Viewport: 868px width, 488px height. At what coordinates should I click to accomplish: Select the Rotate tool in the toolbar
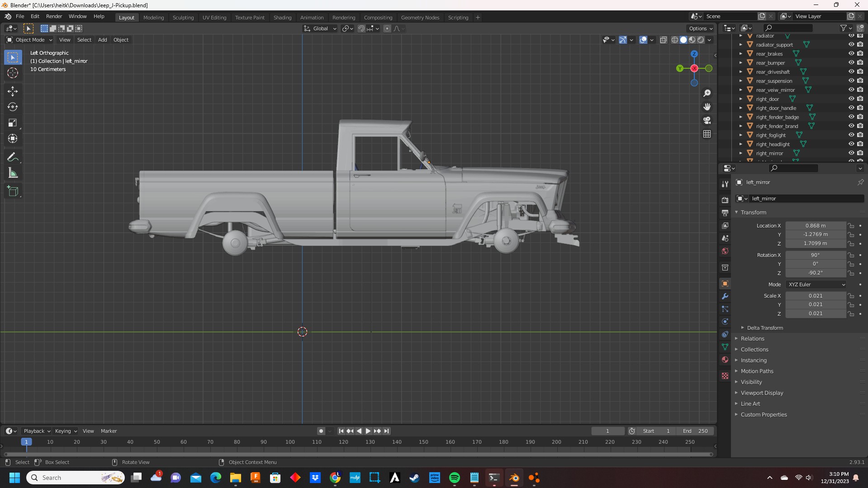[x=13, y=107]
